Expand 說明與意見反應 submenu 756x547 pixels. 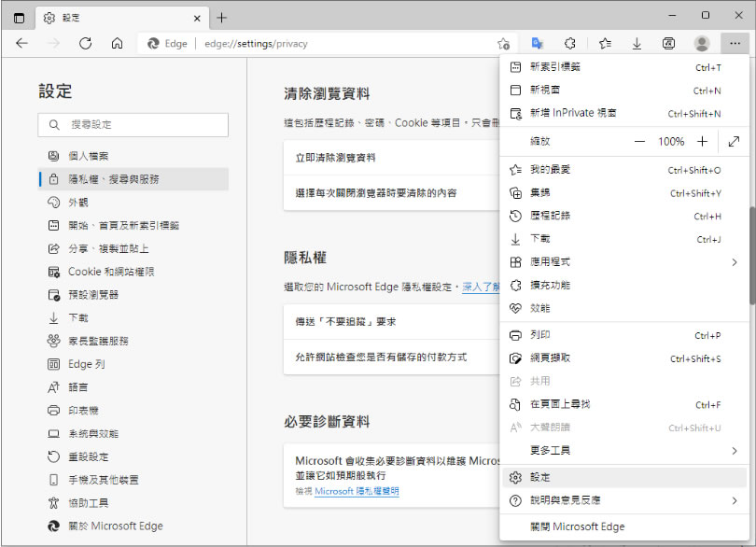(x=623, y=500)
